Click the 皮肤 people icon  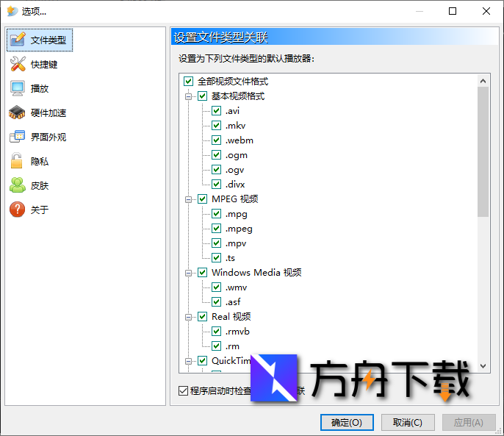(18, 185)
